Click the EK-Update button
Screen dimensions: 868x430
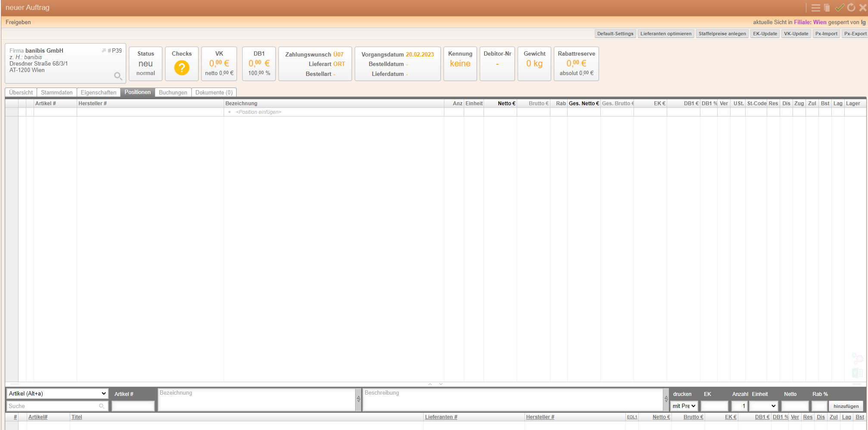765,34
